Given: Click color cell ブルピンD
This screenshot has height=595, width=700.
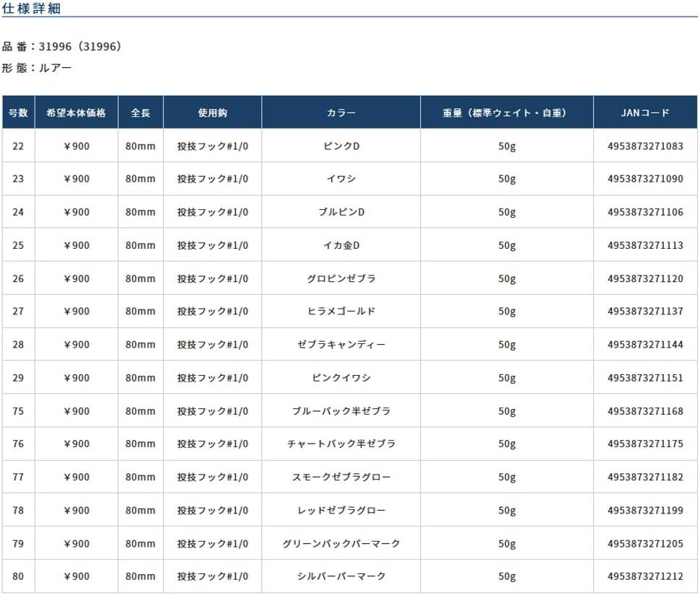Looking at the screenshot, I should point(341,212).
